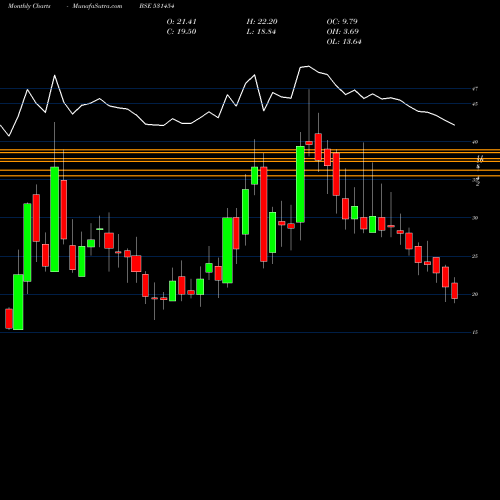Click the price axis label 47
Image resolution: width=500 pixels, height=500 pixels.
(475, 89)
